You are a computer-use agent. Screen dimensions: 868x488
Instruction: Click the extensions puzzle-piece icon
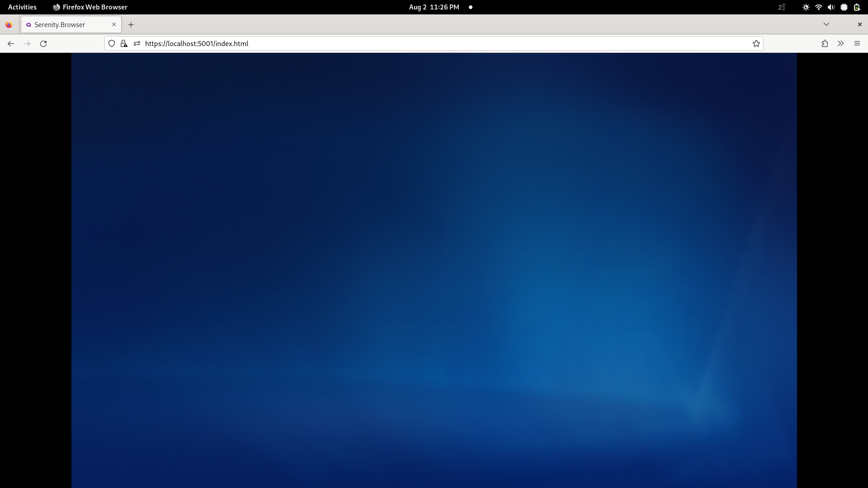[824, 43]
